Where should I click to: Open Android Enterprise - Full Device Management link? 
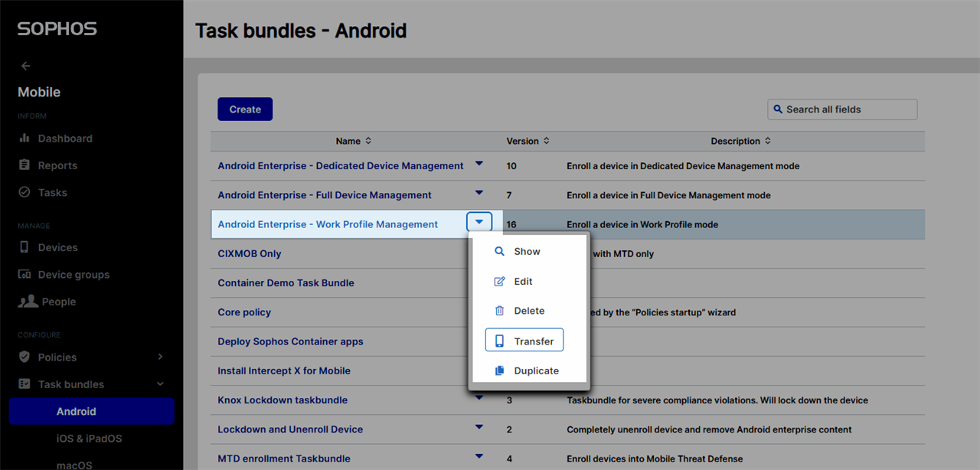pyautogui.click(x=325, y=195)
